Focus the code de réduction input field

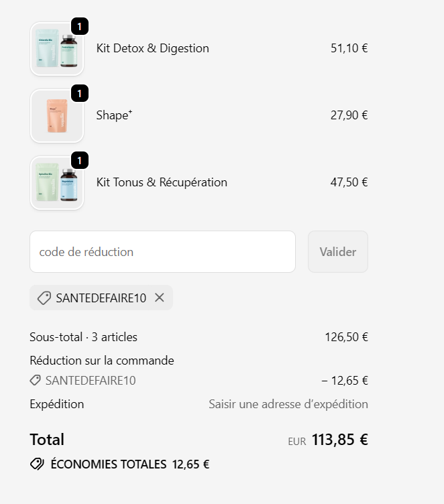(162, 252)
